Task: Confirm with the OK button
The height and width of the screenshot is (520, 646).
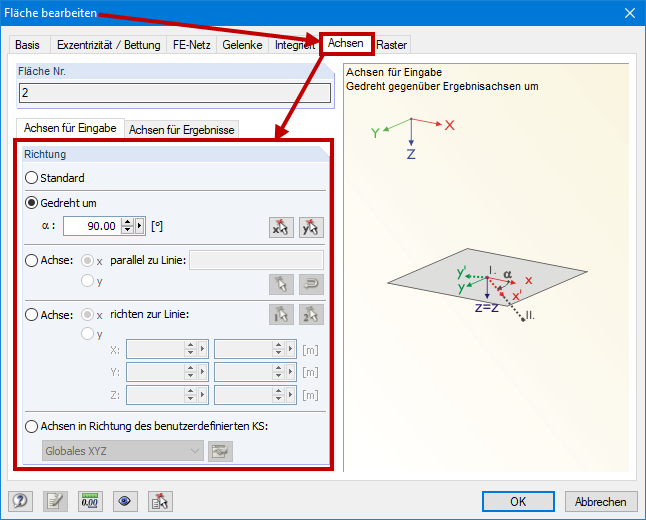Action: [x=518, y=501]
